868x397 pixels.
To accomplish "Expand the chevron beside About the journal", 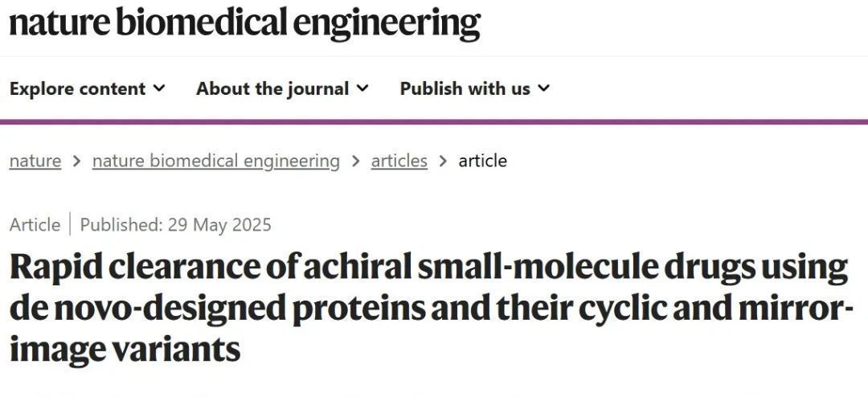I will (x=362, y=88).
